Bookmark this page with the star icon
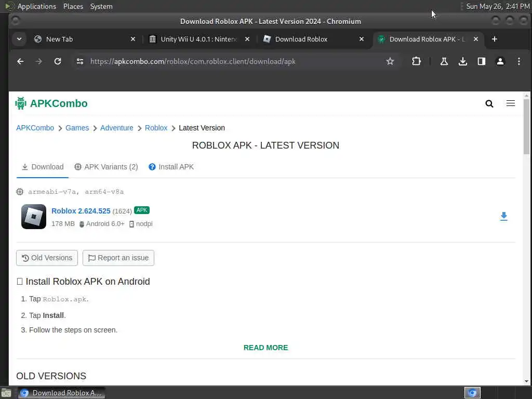The width and height of the screenshot is (532, 399). click(390, 61)
